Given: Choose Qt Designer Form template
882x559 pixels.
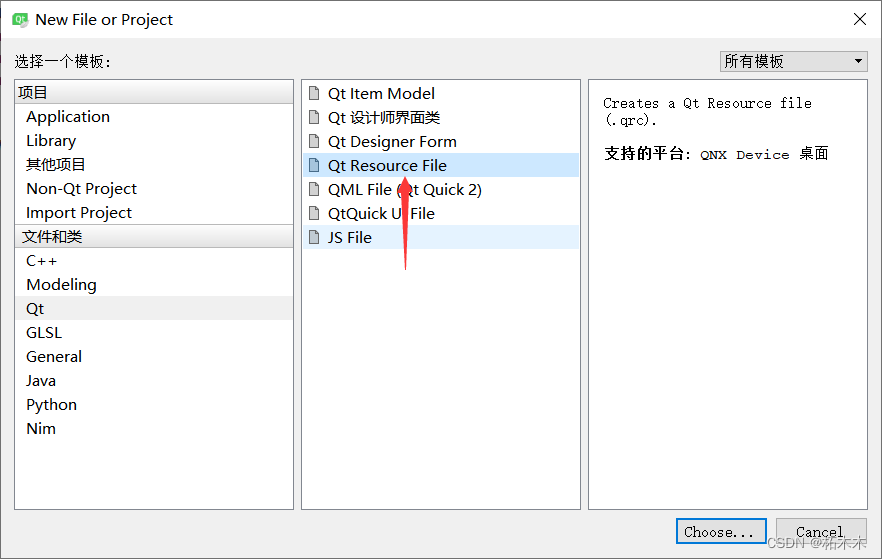Looking at the screenshot, I should point(441,141).
